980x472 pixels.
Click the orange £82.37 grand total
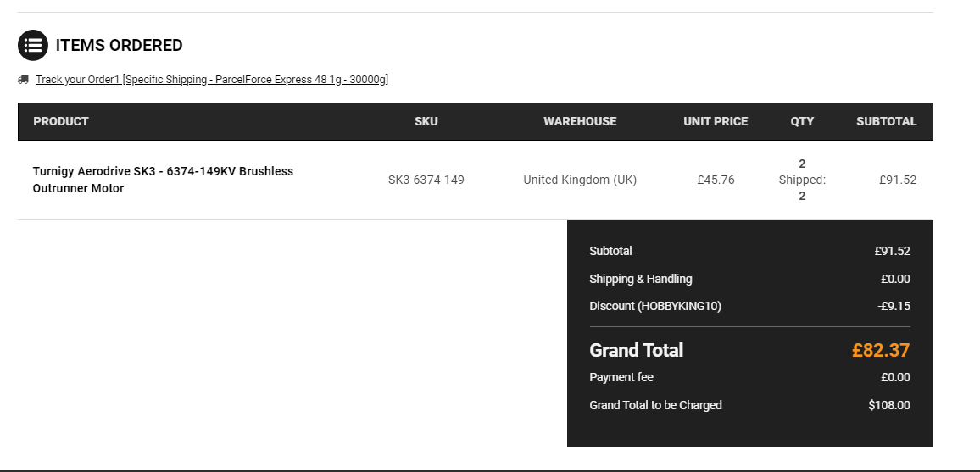click(x=881, y=350)
